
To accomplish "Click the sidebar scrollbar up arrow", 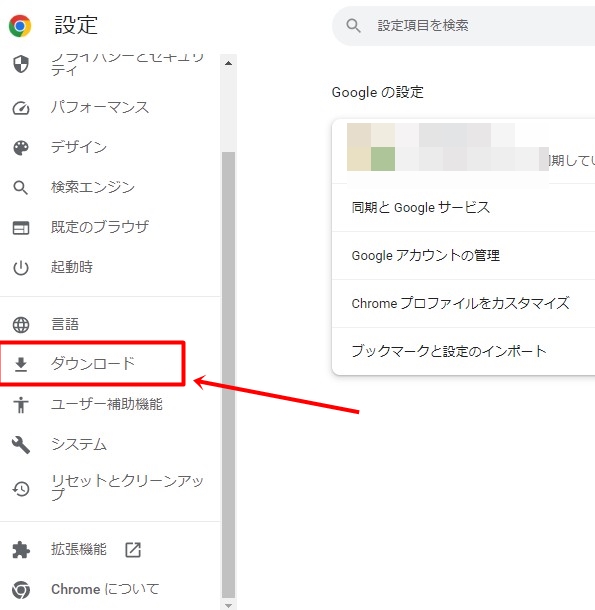I will click(x=228, y=63).
